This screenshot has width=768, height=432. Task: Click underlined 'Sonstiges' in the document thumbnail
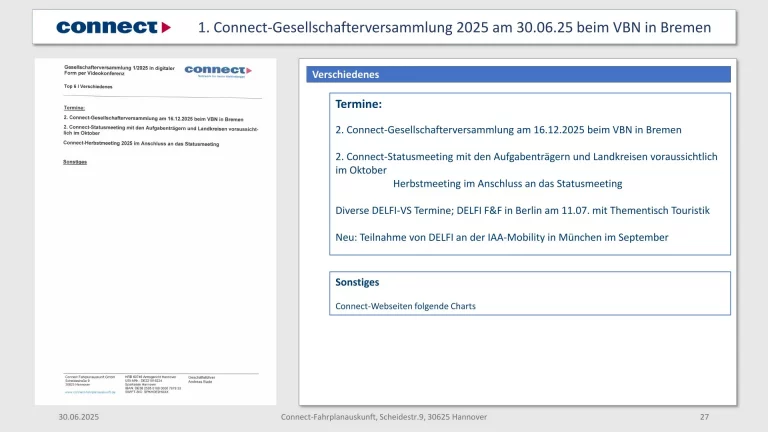click(x=75, y=162)
